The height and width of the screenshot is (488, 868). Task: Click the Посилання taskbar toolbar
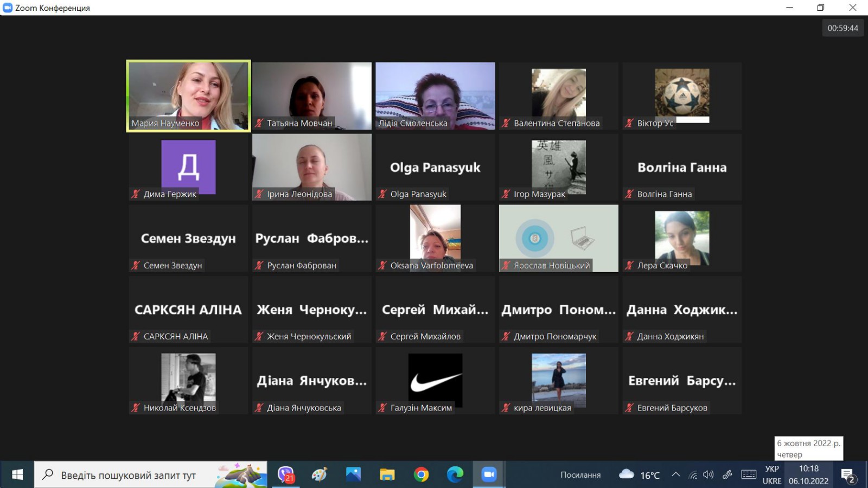click(x=580, y=474)
